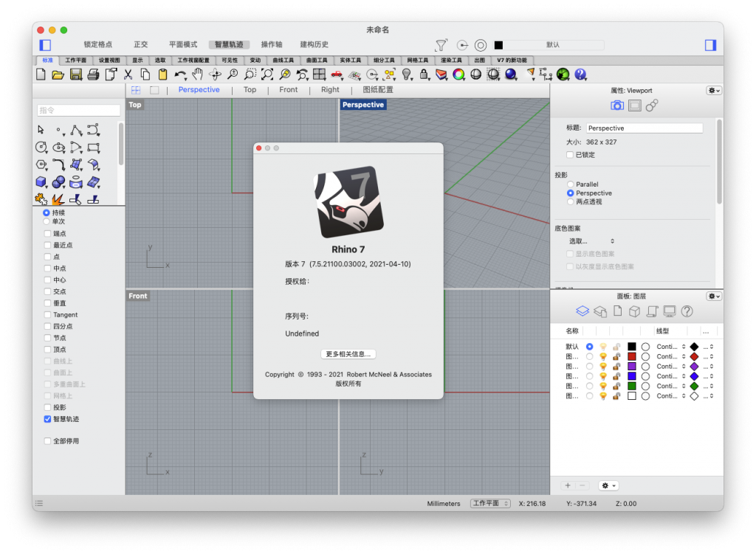Click the Zoom magnifier icon
Viewport: 756px width, 554px height.
[233, 75]
